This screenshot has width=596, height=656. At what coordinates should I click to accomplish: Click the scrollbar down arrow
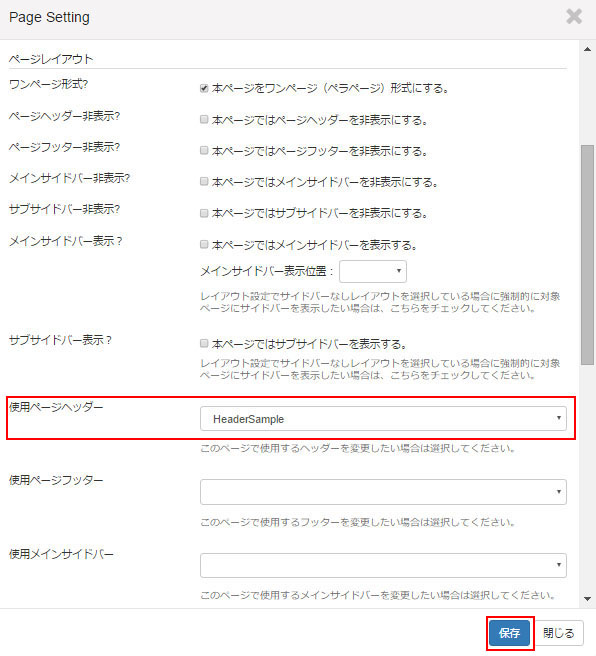click(x=587, y=599)
